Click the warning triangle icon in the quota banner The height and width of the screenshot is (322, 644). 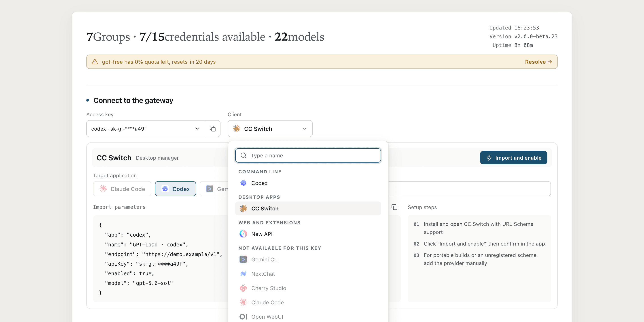(95, 62)
